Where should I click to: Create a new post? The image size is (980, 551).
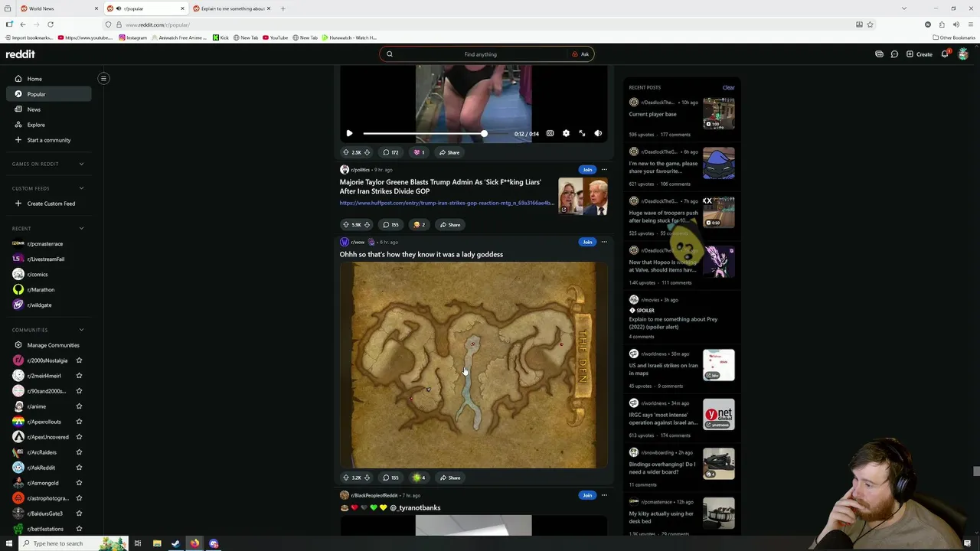coord(920,54)
